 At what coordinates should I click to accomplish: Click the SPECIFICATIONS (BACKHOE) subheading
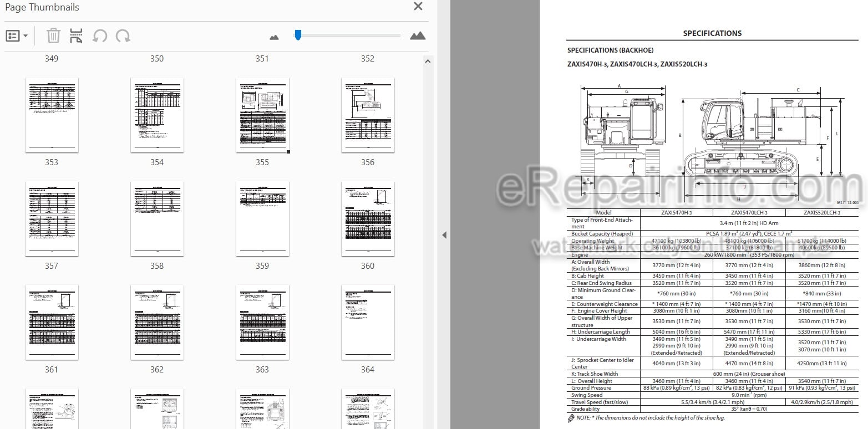click(x=610, y=50)
